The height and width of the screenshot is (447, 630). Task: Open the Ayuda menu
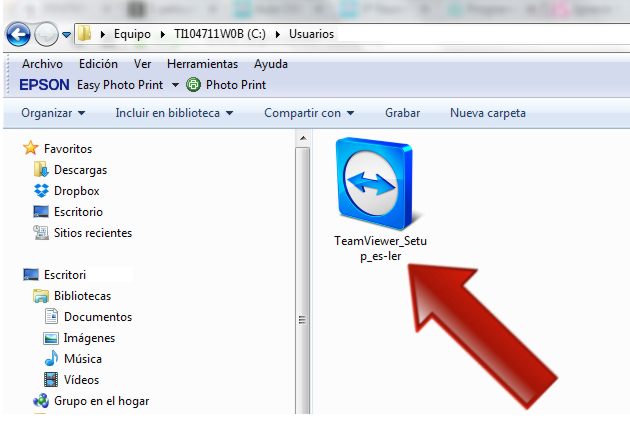point(271,64)
